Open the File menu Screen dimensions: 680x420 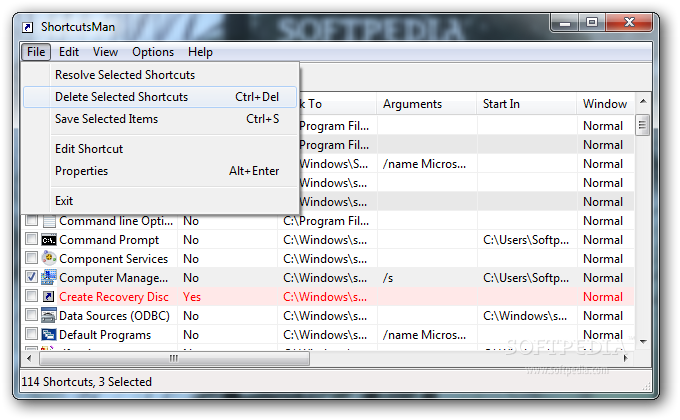pos(36,52)
